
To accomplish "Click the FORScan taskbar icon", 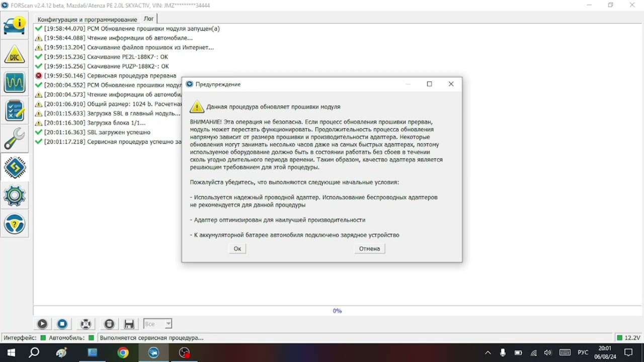I will (x=153, y=352).
